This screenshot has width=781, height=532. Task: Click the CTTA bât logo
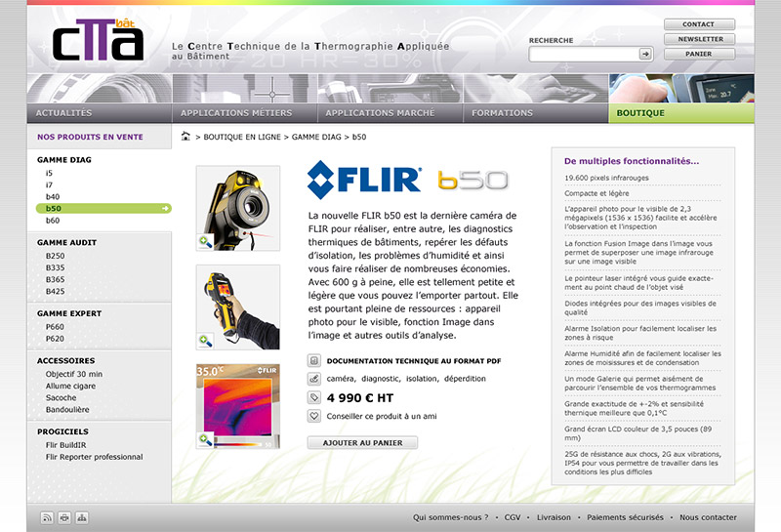pyautogui.click(x=99, y=40)
